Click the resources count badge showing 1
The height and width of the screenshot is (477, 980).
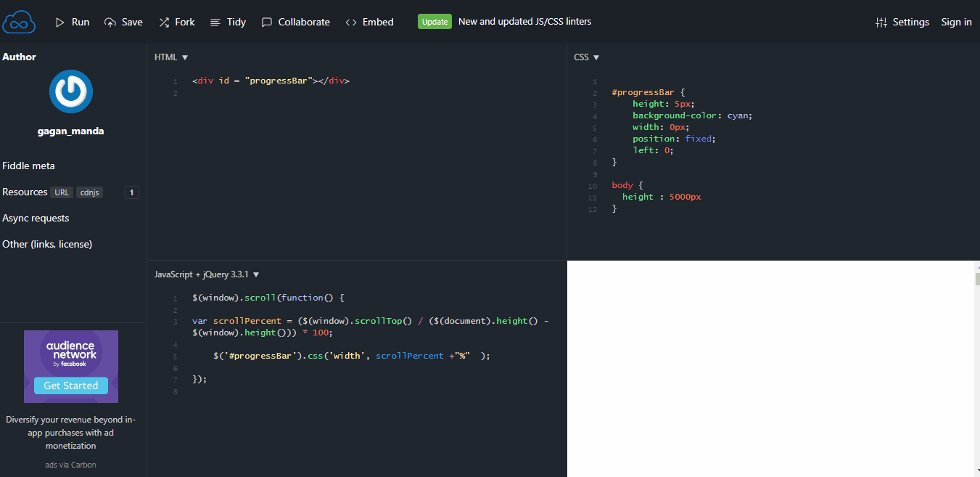132,192
